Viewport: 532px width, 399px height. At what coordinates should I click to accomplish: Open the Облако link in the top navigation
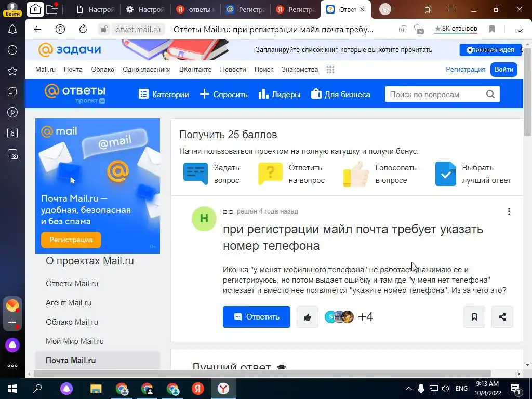click(x=102, y=69)
